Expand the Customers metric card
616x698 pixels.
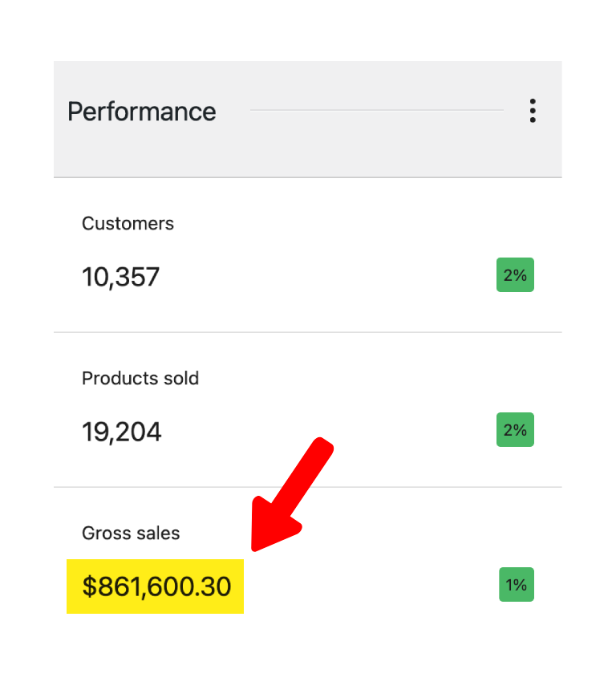click(308, 254)
